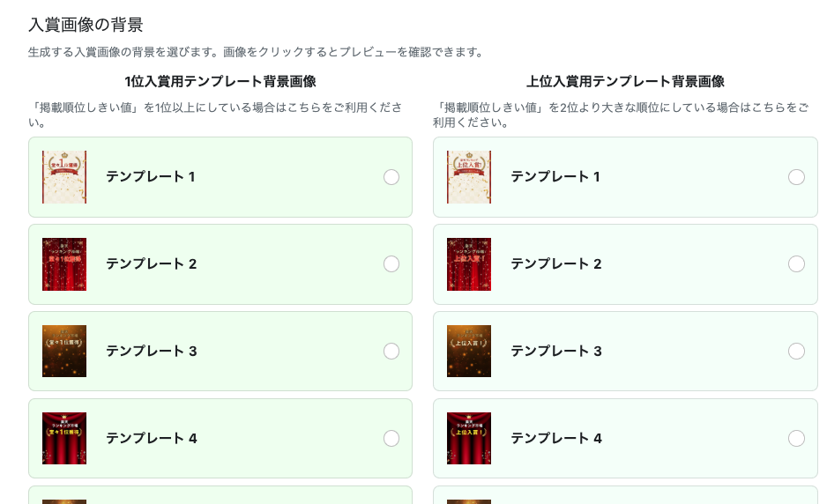
Task: Select Template 2 radio for 1st-place background
Action: 391,264
